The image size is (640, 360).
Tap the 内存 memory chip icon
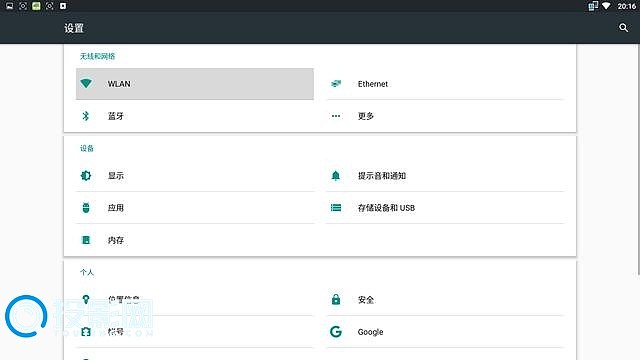pos(86,240)
